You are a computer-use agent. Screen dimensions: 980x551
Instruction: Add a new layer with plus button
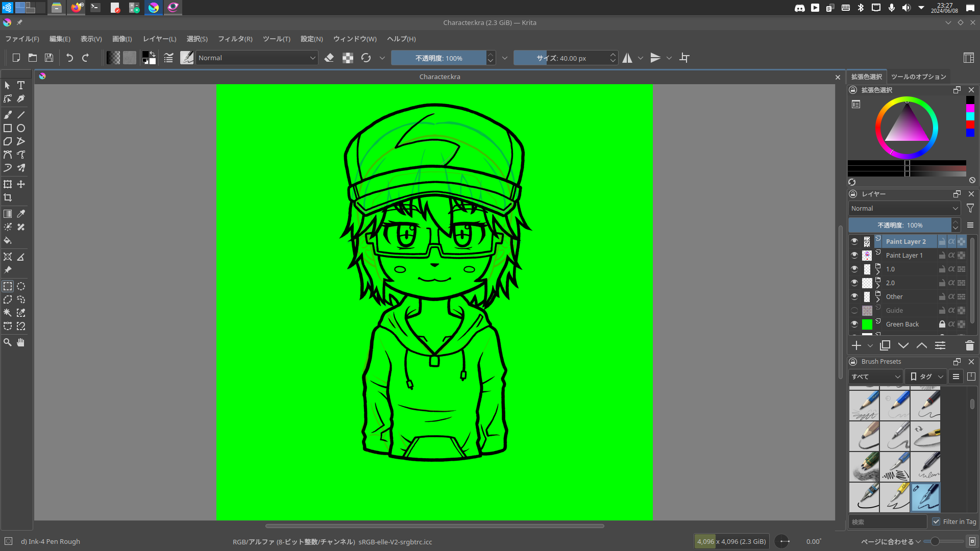point(856,345)
